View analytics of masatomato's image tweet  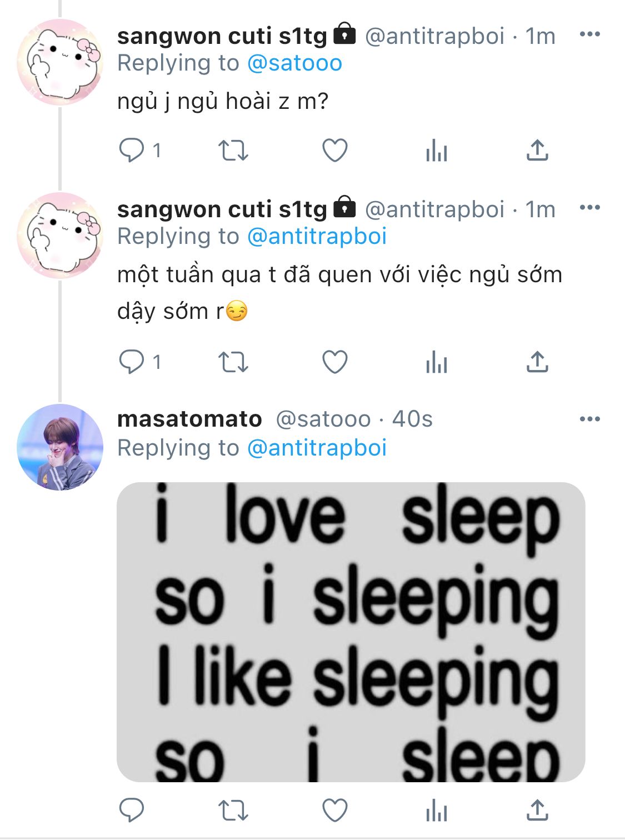437,811
